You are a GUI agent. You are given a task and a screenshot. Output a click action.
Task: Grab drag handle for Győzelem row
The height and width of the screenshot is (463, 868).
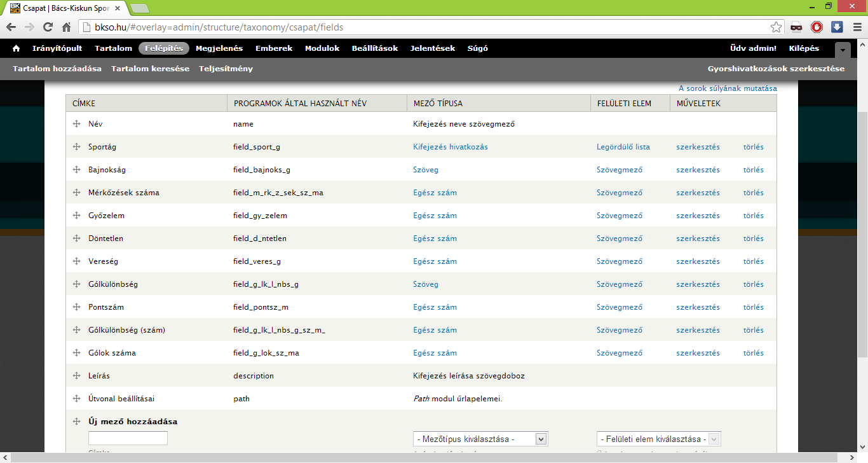pos(76,216)
